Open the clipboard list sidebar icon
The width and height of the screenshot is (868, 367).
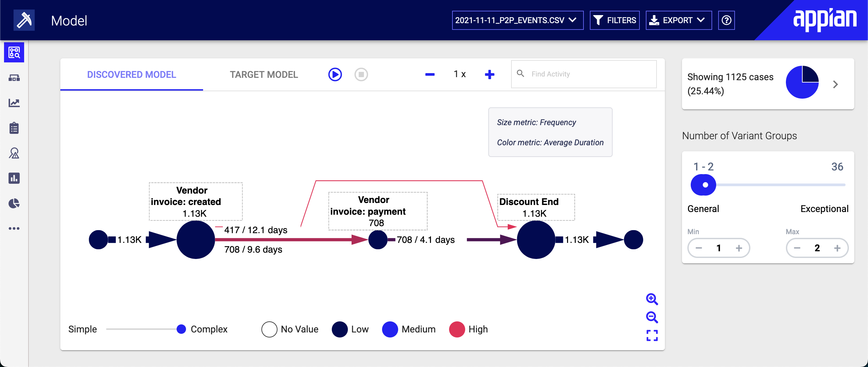pyautogui.click(x=14, y=128)
